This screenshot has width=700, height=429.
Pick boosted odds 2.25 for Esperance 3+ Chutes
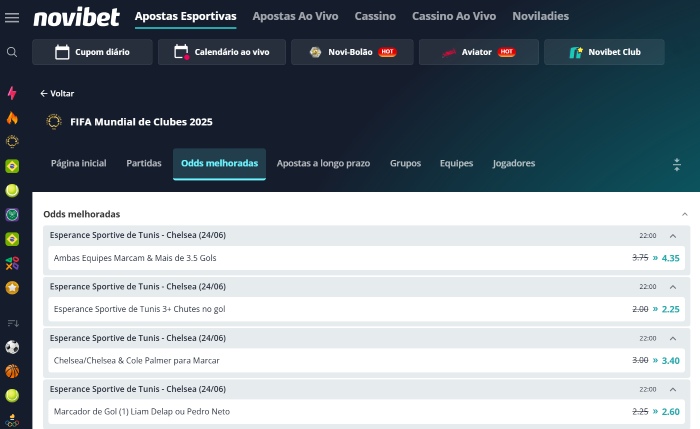tap(671, 309)
